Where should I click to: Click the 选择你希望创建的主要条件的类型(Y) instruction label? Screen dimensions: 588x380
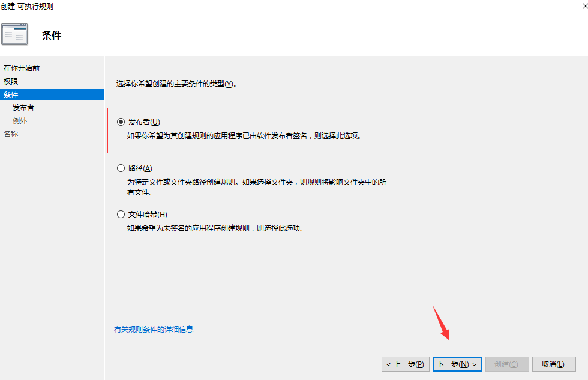176,84
